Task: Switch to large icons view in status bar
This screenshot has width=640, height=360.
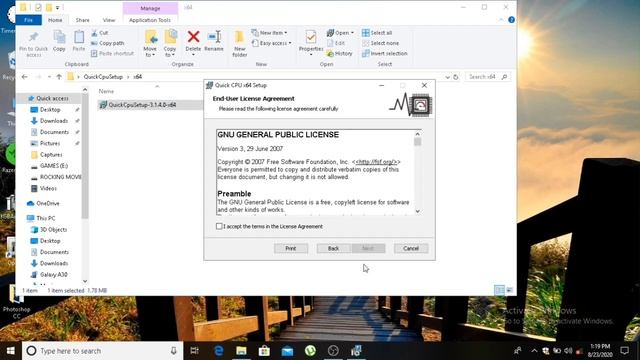Action: click(x=510, y=290)
